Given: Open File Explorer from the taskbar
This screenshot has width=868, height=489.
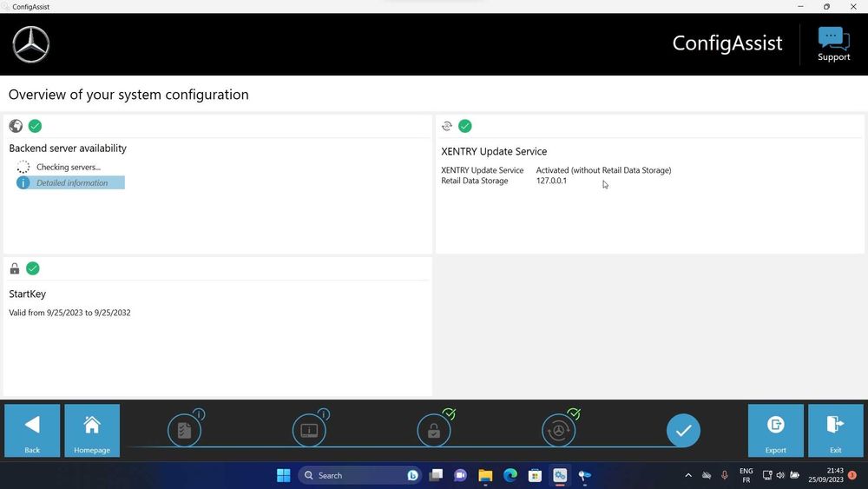Looking at the screenshot, I should (485, 475).
